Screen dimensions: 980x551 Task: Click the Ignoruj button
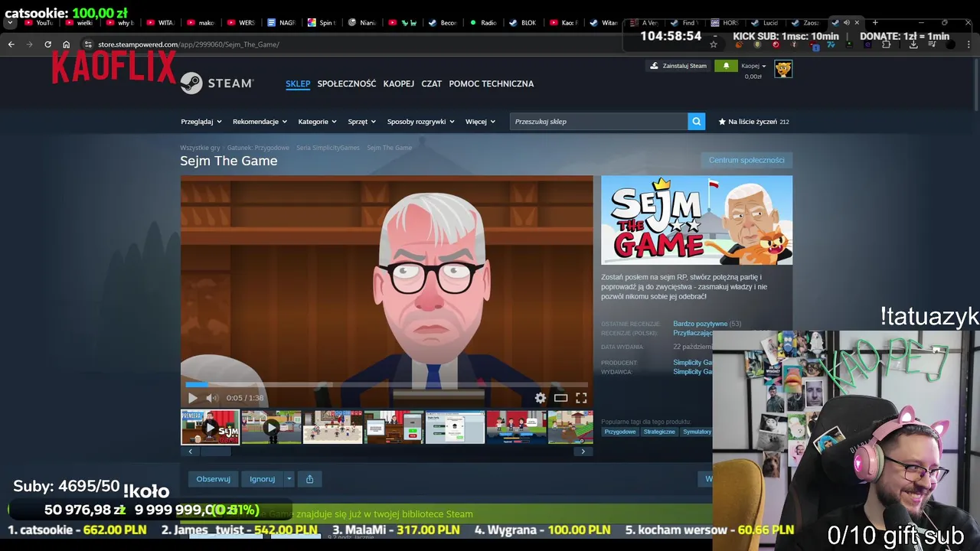click(x=262, y=479)
